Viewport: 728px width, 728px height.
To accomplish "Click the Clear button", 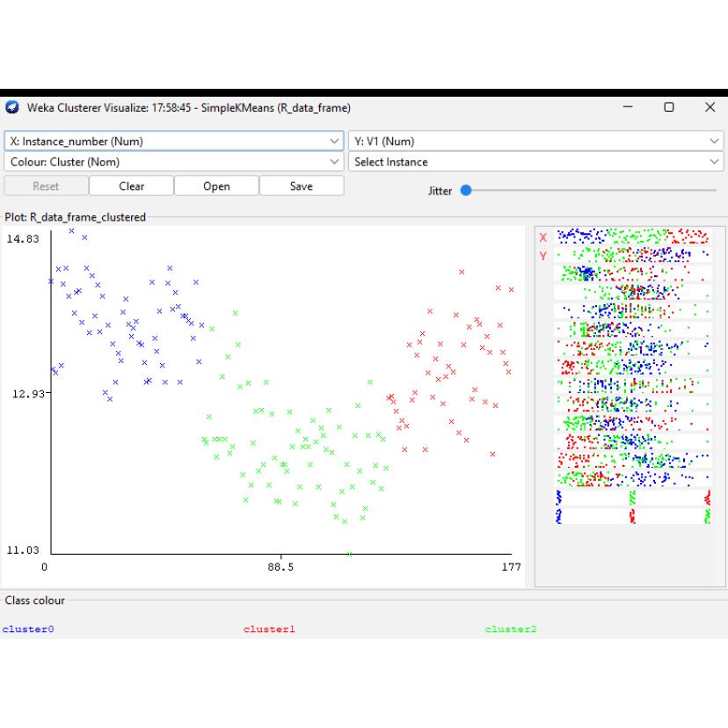I will tap(131, 186).
